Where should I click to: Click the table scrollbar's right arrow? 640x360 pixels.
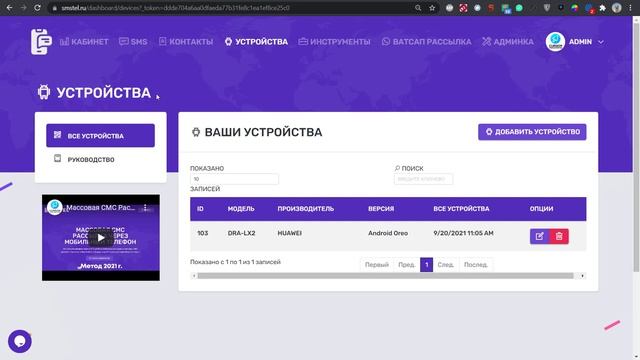582,276
